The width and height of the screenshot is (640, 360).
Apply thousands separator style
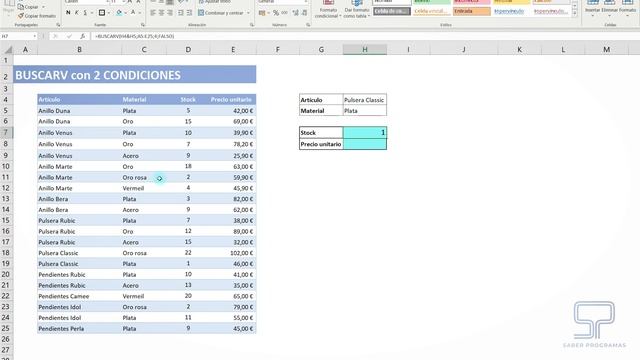pos(284,13)
